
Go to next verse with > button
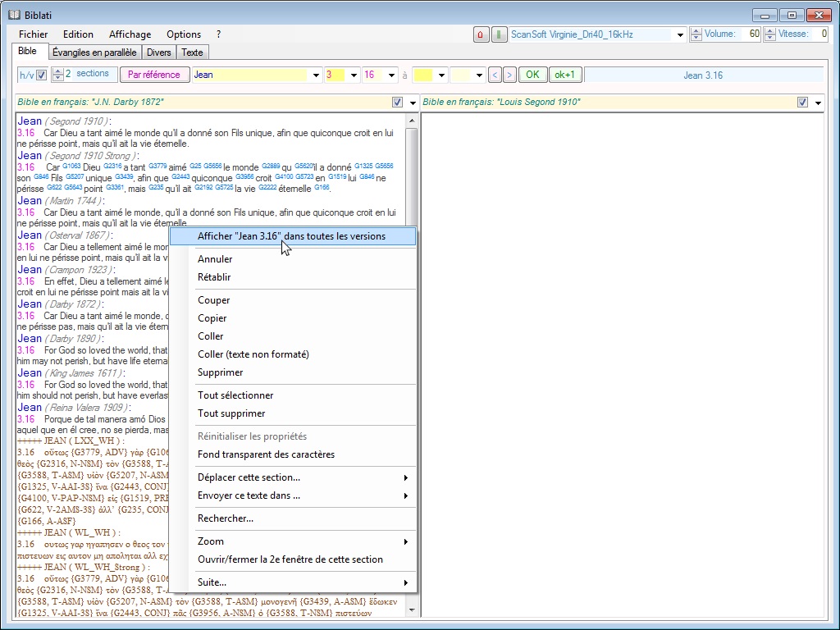click(509, 75)
